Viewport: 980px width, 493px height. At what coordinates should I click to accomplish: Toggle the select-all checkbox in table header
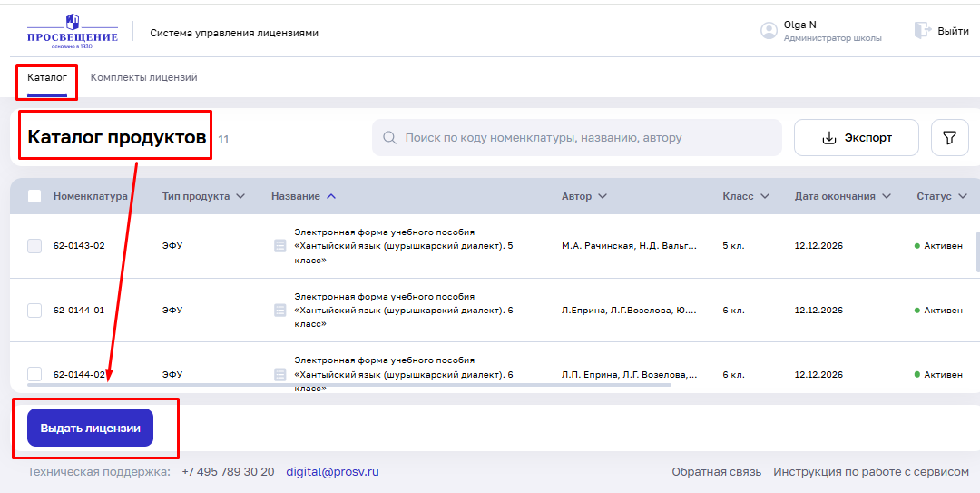(x=34, y=196)
